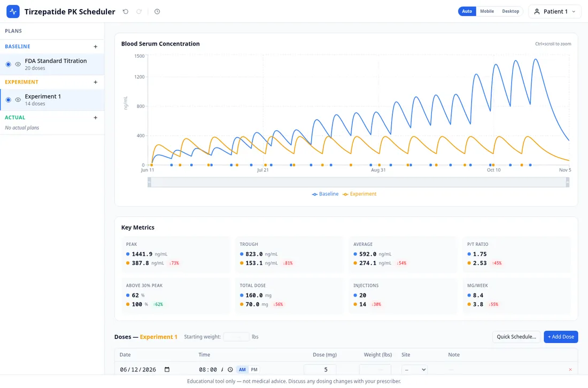Click the chart zoom range bar
The height and width of the screenshot is (388, 588).
[x=359, y=182]
